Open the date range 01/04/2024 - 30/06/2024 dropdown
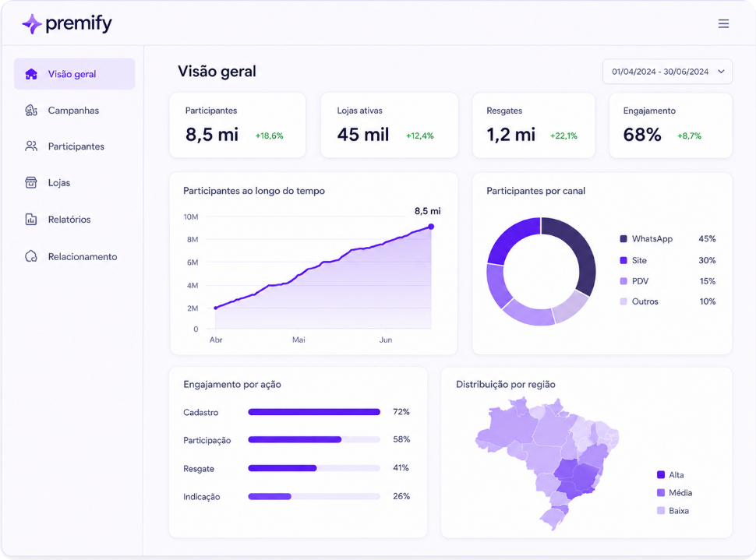 click(667, 72)
